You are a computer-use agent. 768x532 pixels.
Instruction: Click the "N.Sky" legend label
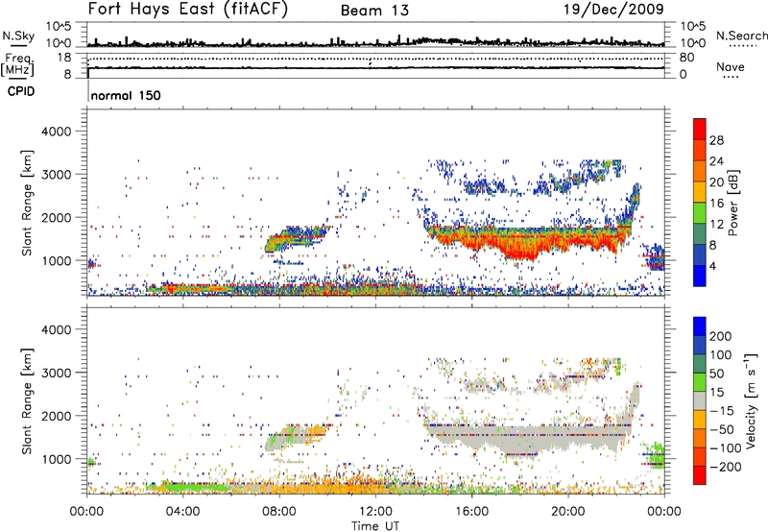(18, 36)
